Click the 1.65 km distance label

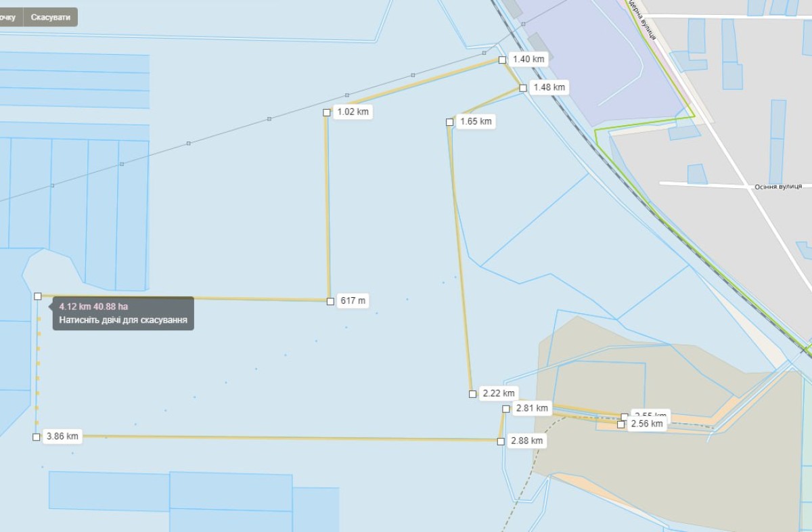pos(476,122)
